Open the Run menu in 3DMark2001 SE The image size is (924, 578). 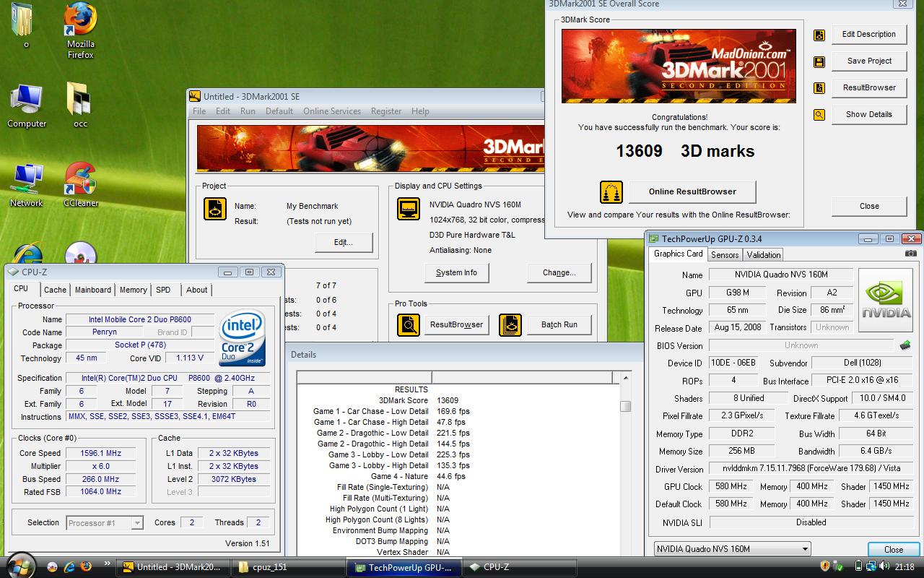pos(248,111)
